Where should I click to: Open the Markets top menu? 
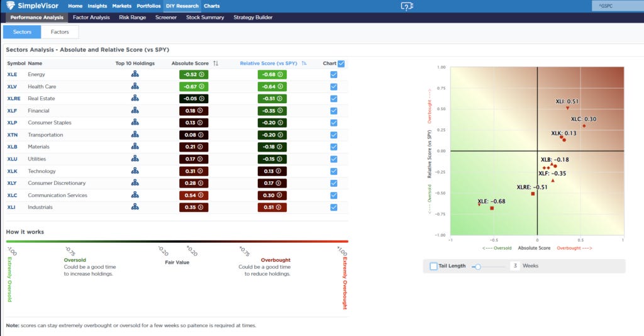[122, 6]
